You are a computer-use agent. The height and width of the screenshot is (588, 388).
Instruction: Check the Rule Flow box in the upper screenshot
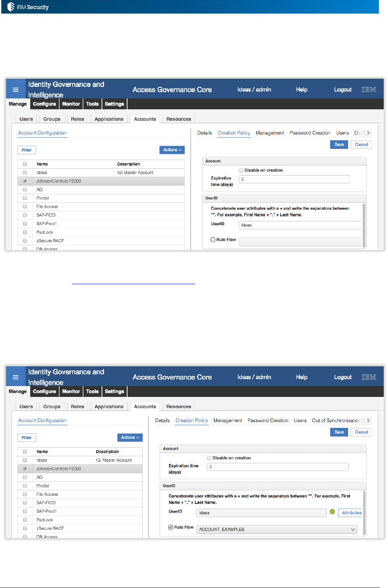click(213, 240)
